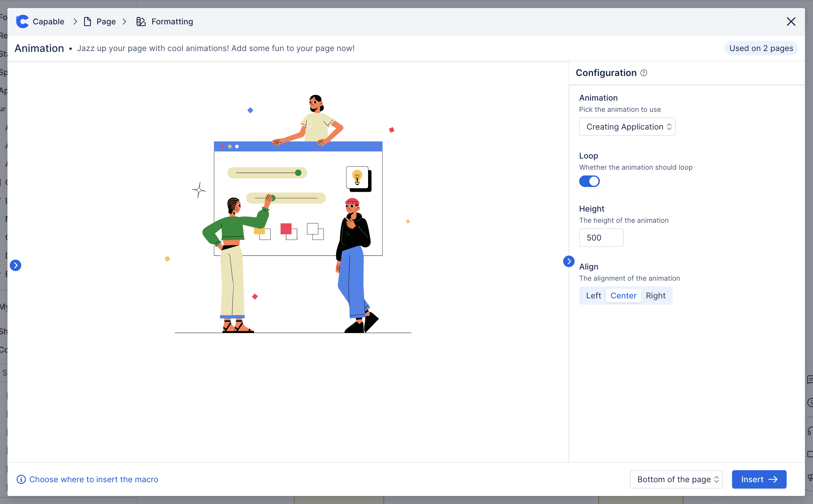Set alignment to Left
Screen dimensions: 813x504
tap(593, 296)
